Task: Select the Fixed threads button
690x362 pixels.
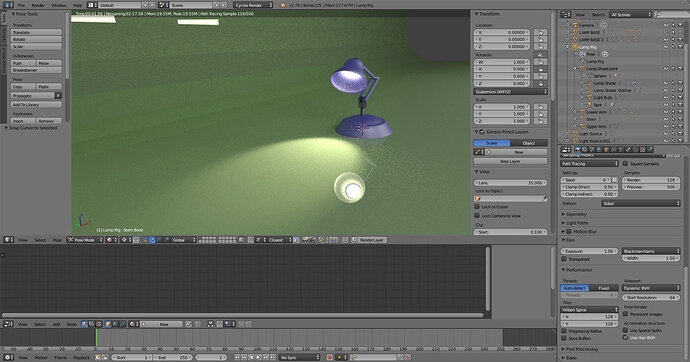Action: coord(604,288)
